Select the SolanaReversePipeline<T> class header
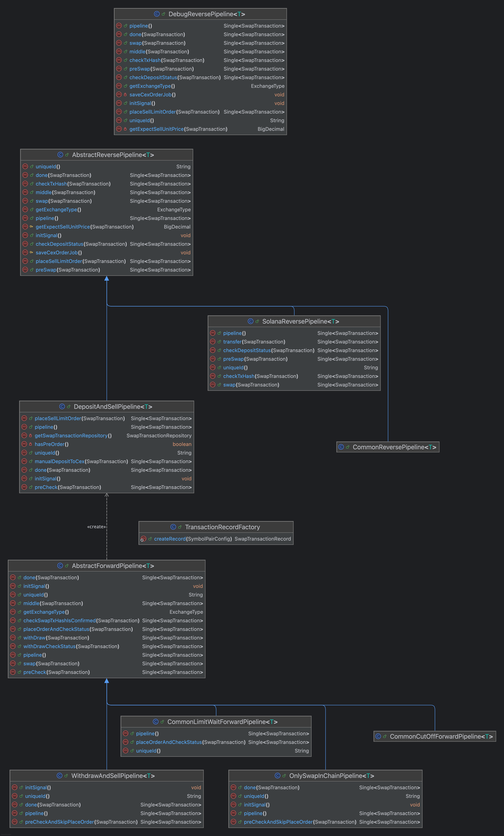 pyautogui.click(x=294, y=321)
